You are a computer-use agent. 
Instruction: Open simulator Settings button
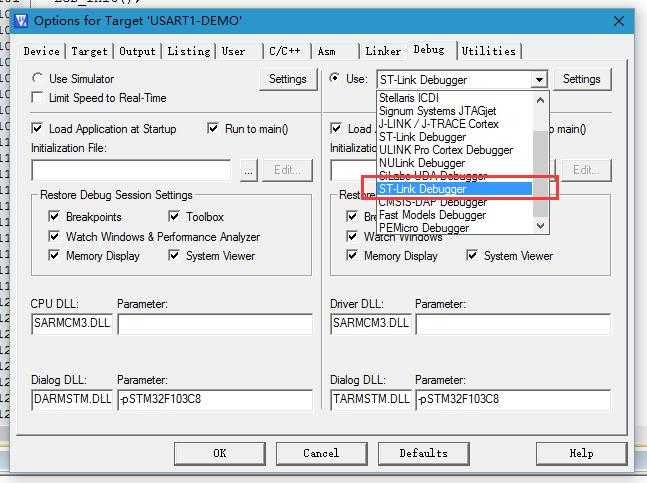click(288, 79)
